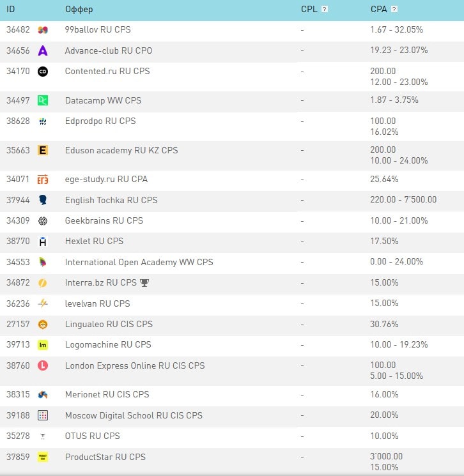
Task: Click the CPA value 19.23 - 23.07%
Action: [x=399, y=50]
